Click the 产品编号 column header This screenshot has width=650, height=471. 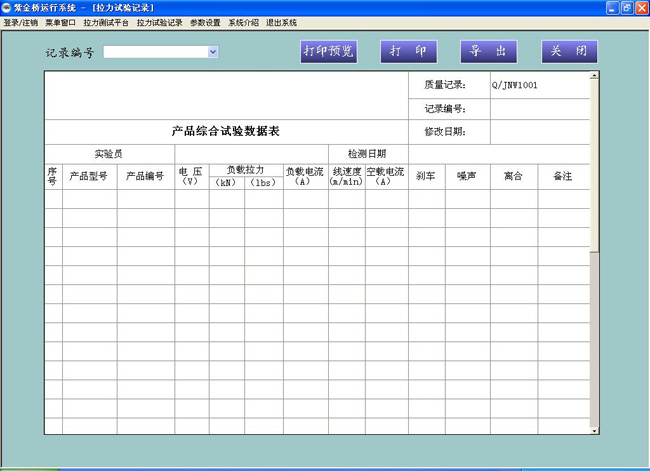146,177
